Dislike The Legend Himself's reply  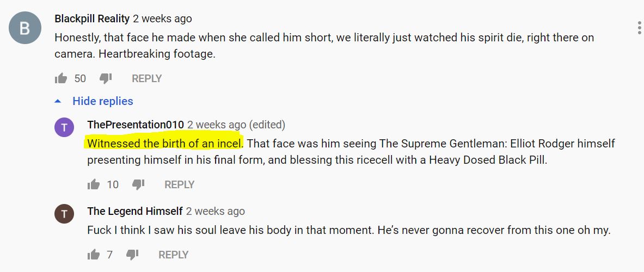132,255
